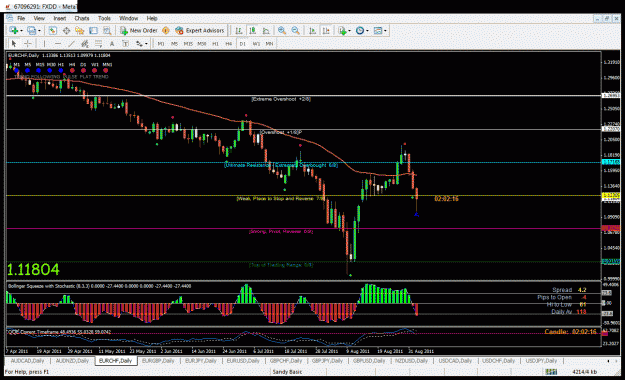Expand the Templates dropdown arrow
The width and height of the screenshot is (625, 380).
[385, 31]
